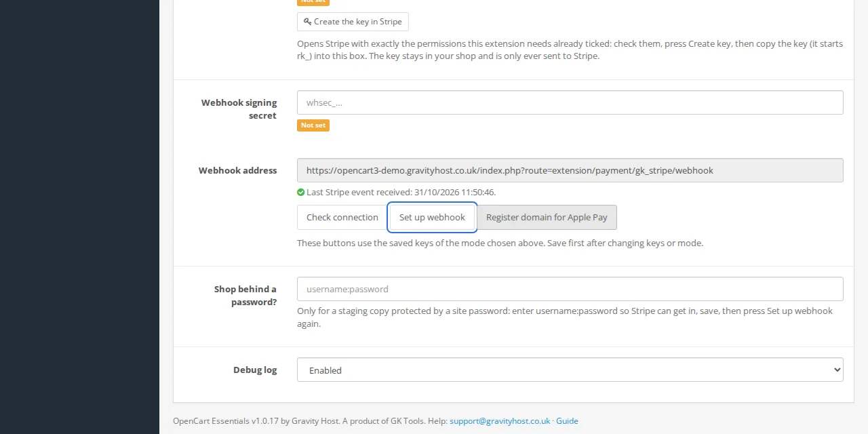Open the Debug log dropdown
This screenshot has width=868, height=434.
point(570,370)
